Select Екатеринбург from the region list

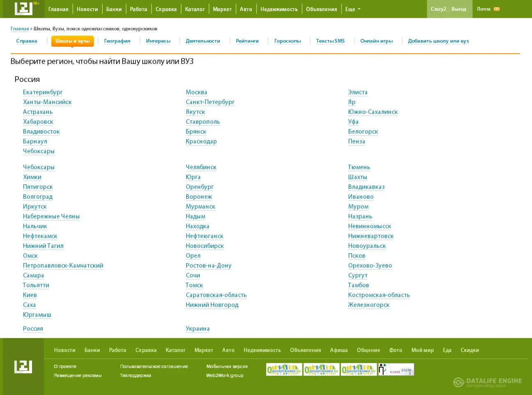tap(43, 92)
